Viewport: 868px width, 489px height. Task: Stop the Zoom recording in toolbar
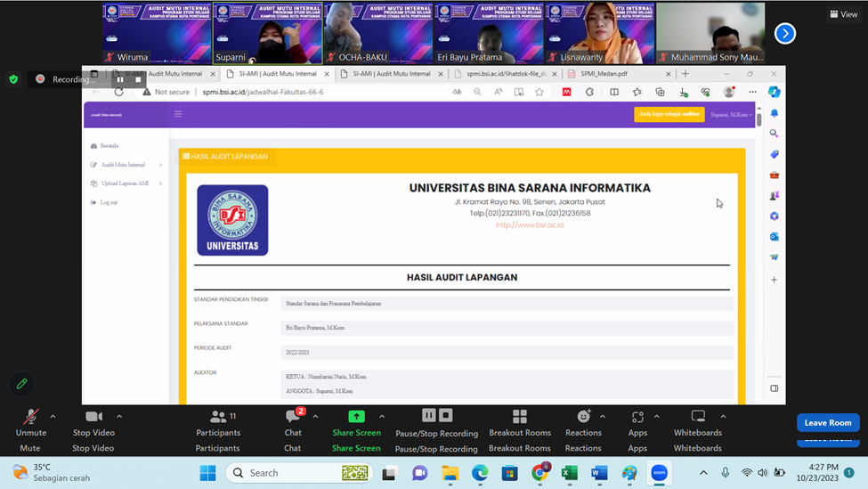click(x=446, y=415)
